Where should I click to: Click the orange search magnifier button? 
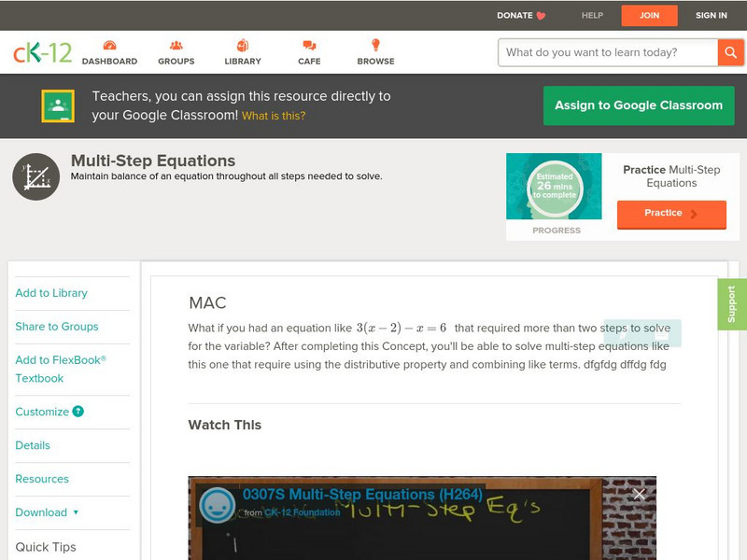click(730, 52)
